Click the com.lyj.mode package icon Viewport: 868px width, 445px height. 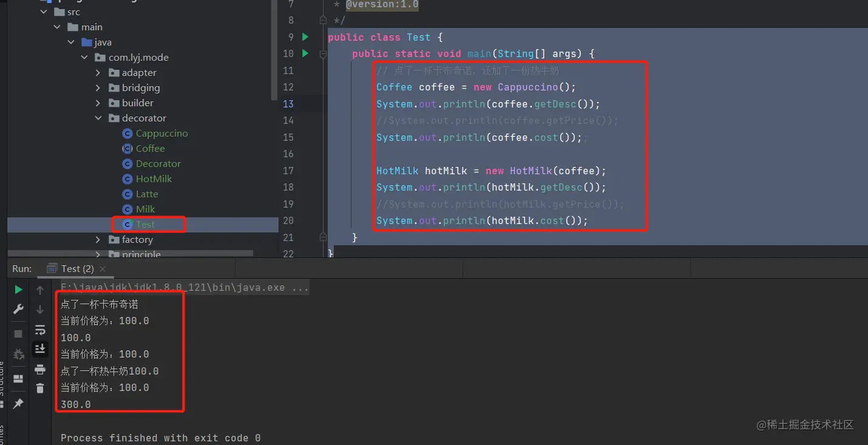[100, 58]
